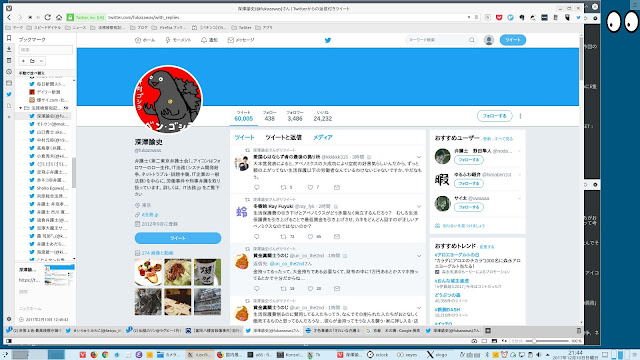Open the xclock taskbar entry
This screenshot has height=360, width=640.
pyautogui.click(x=378, y=355)
